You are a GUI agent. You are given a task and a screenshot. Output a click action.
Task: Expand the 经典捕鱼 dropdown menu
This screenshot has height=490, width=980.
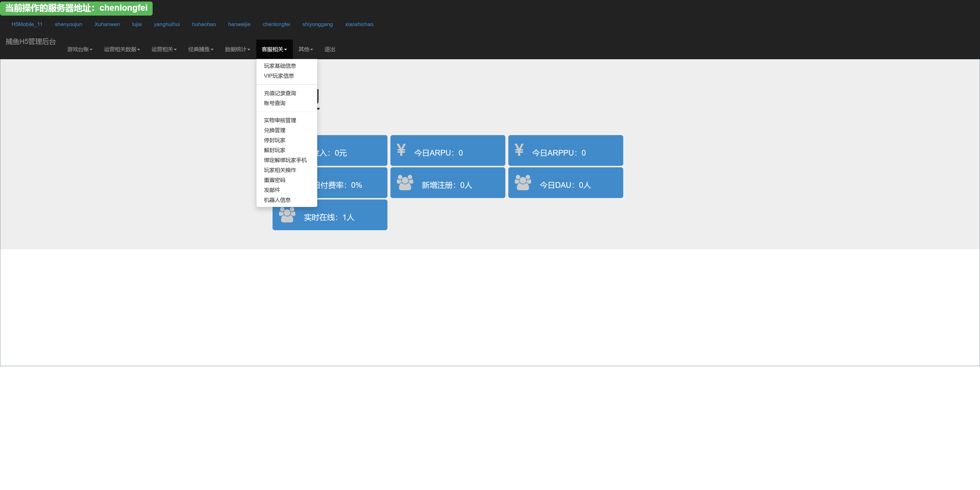[x=201, y=50]
